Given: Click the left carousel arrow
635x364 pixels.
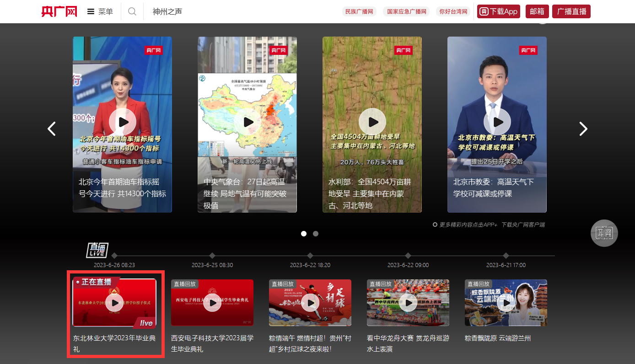Looking at the screenshot, I should 52,128.
